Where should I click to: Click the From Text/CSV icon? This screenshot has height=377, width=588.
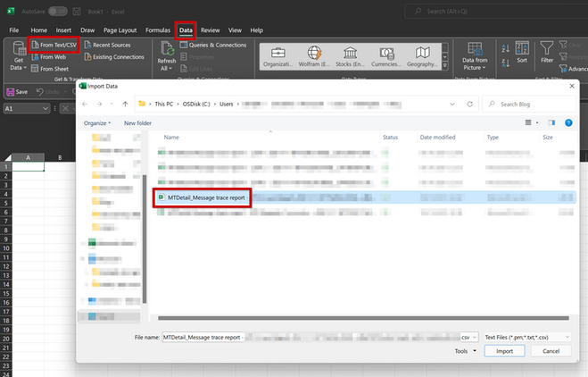pyautogui.click(x=36, y=45)
